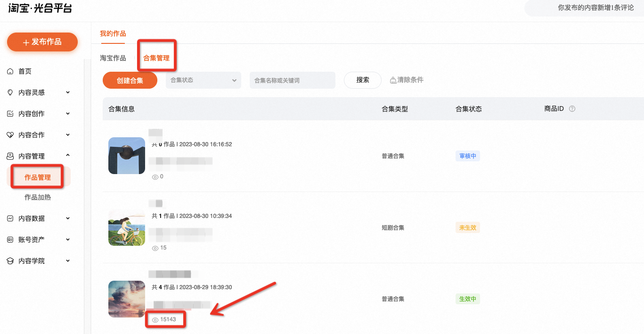
Task: Switch to the 淘宝作品 tab
Action: coord(113,58)
